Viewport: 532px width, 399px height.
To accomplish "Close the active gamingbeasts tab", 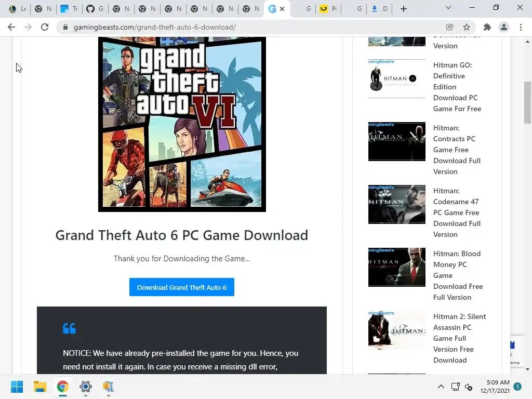I will pos(282,9).
